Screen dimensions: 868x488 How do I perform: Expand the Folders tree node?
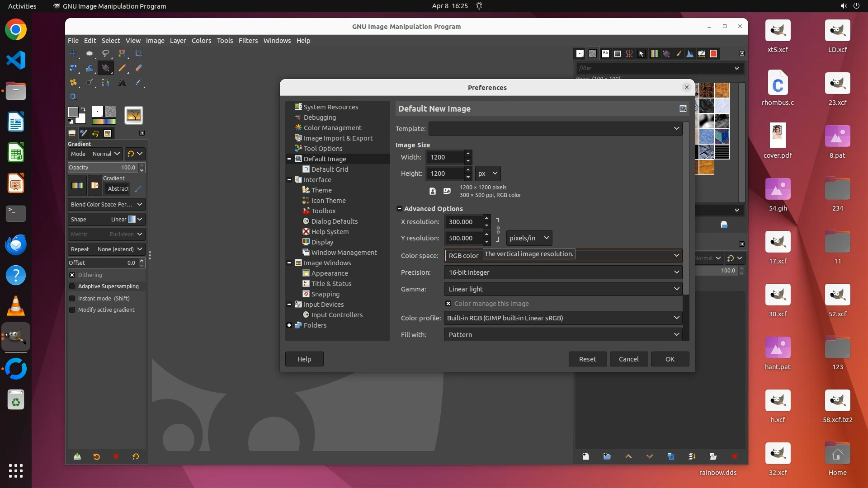pyautogui.click(x=289, y=325)
